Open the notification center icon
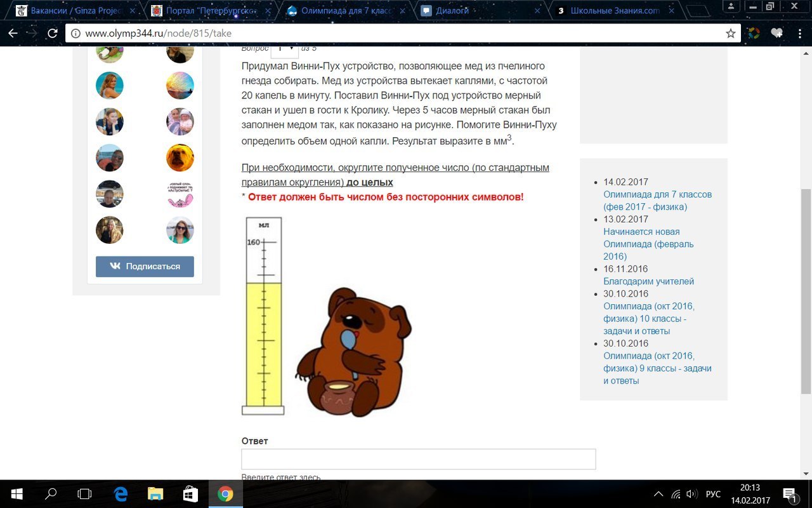This screenshot has width=812, height=508. tap(790, 494)
